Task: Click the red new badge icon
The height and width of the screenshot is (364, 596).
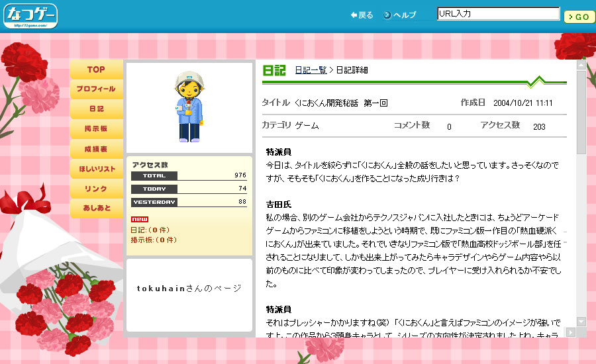Action: (139, 220)
